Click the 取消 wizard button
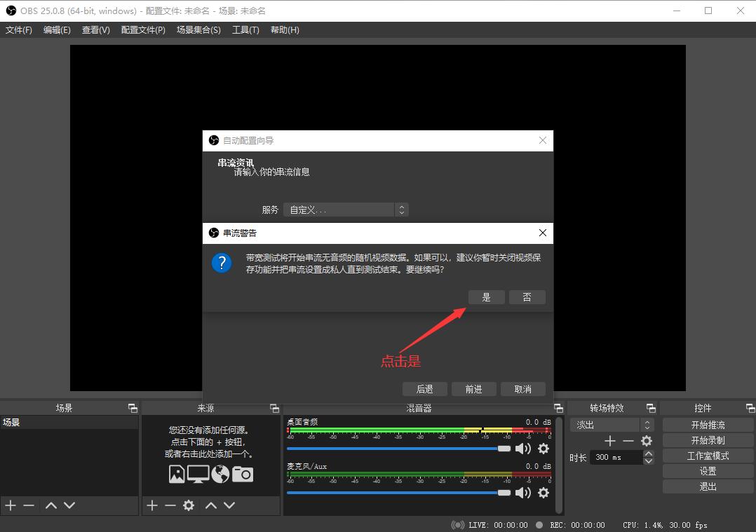Viewport: 756px width, 532px height. 522,389
